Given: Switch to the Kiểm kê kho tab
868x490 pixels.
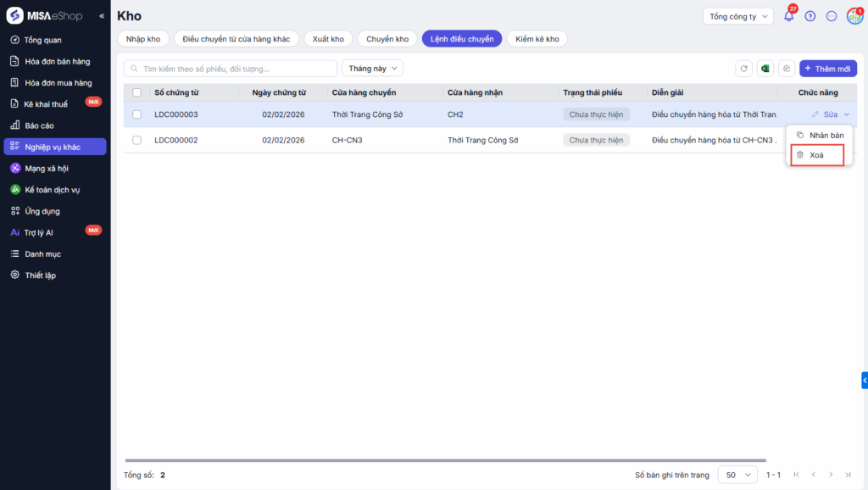Looking at the screenshot, I should (537, 39).
